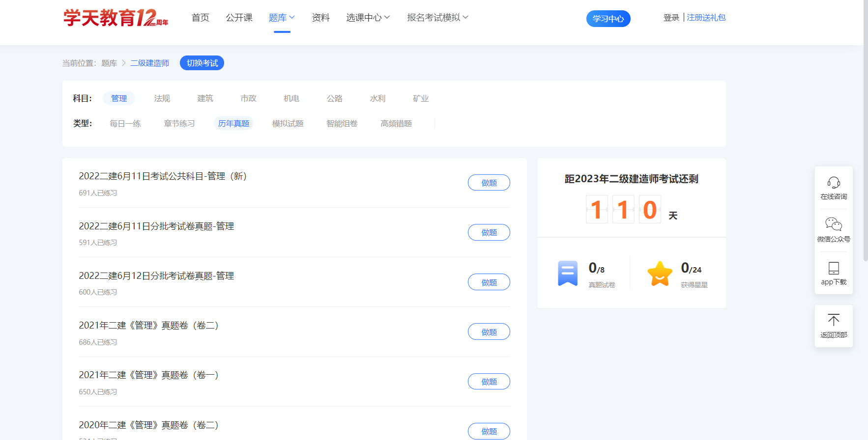Image resolution: width=868 pixels, height=440 pixels.
Task: Switch to 模拟试题 type
Action: [288, 123]
